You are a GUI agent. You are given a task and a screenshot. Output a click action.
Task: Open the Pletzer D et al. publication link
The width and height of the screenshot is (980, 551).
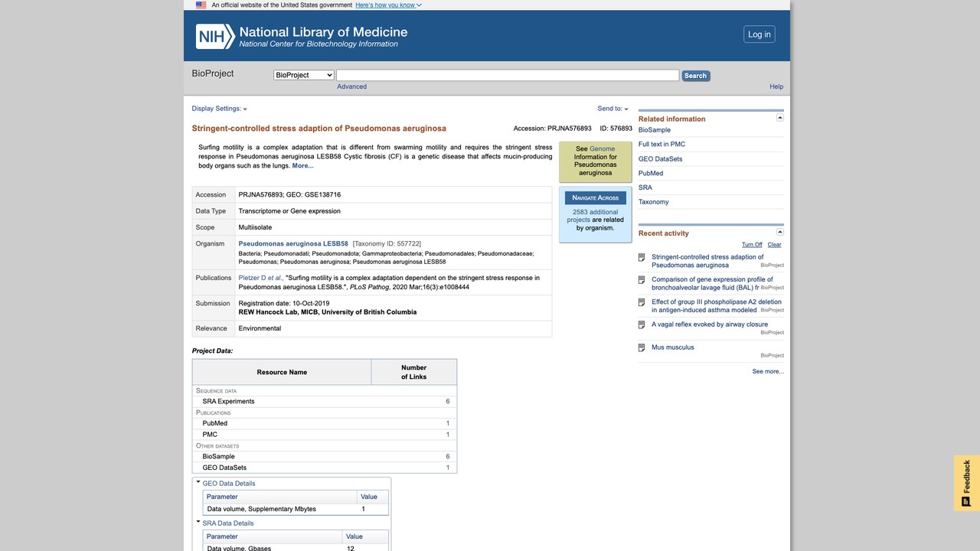click(260, 278)
